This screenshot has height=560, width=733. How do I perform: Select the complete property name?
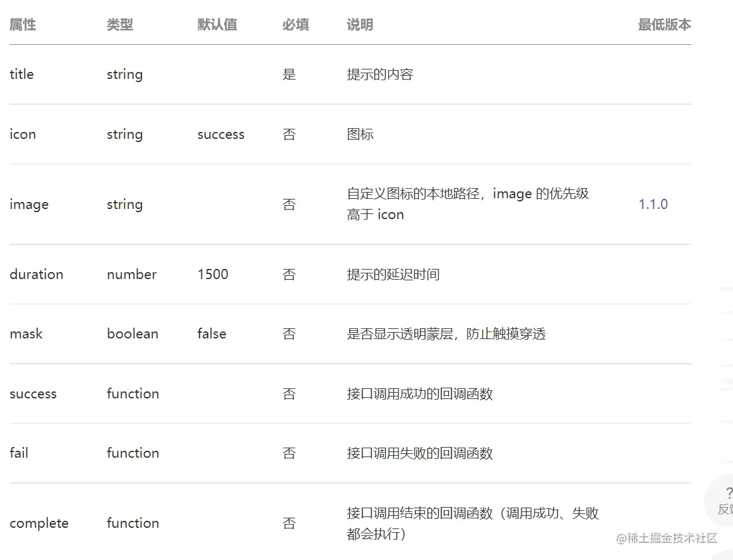tap(39, 523)
